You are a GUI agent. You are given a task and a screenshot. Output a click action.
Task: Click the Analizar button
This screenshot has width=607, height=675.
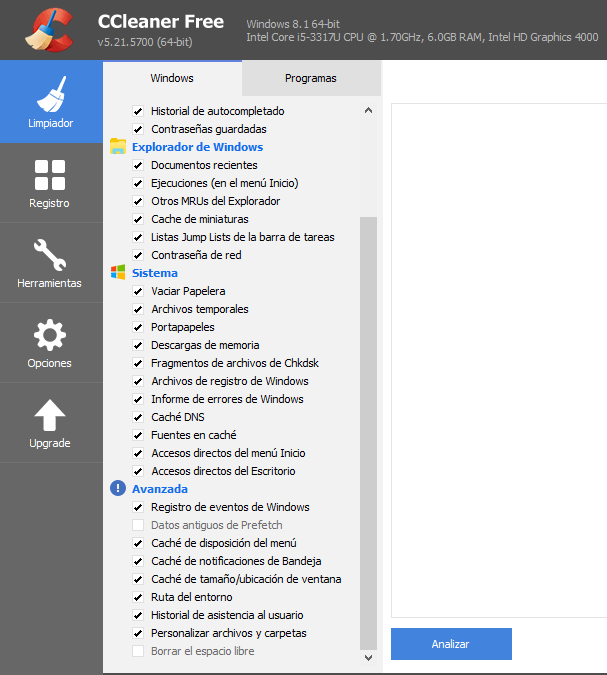(x=451, y=644)
